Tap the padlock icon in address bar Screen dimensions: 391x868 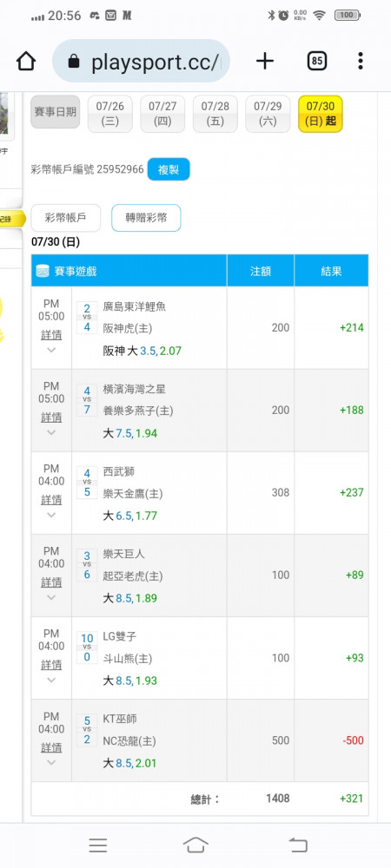tap(74, 62)
